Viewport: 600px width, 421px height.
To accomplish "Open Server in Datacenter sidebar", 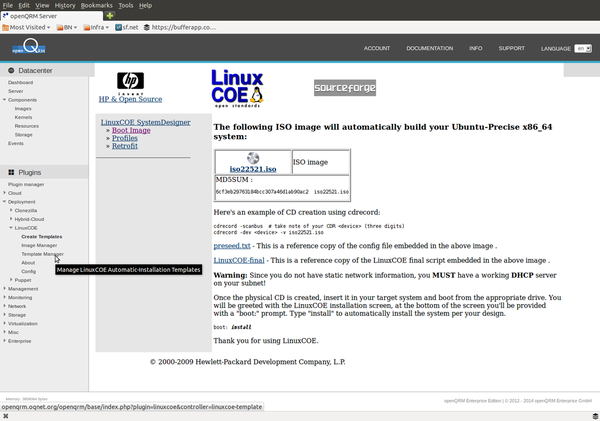I will (x=16, y=91).
